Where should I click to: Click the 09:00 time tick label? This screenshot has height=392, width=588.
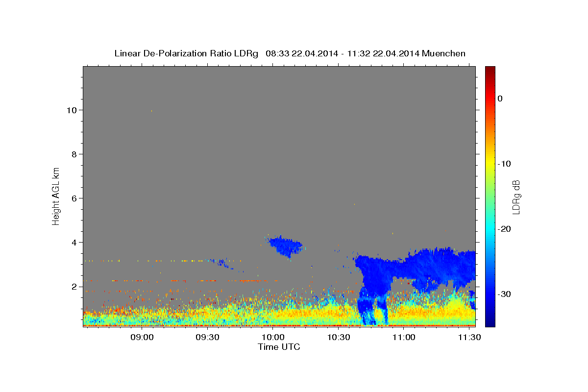[x=143, y=338]
